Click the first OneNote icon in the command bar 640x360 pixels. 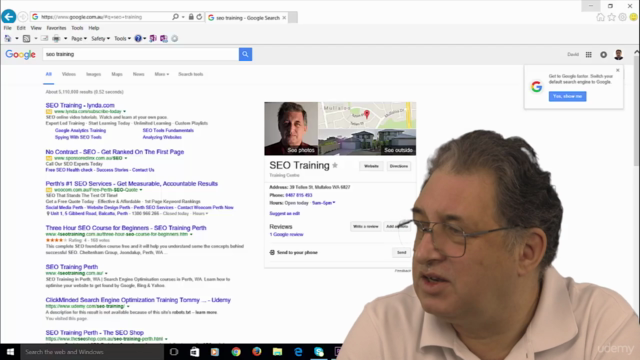153,38
